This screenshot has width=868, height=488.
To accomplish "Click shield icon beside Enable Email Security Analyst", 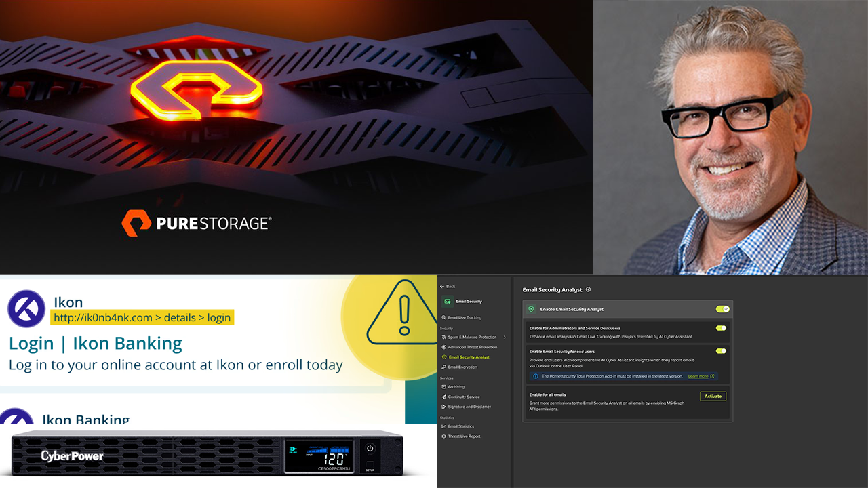I will (x=531, y=309).
